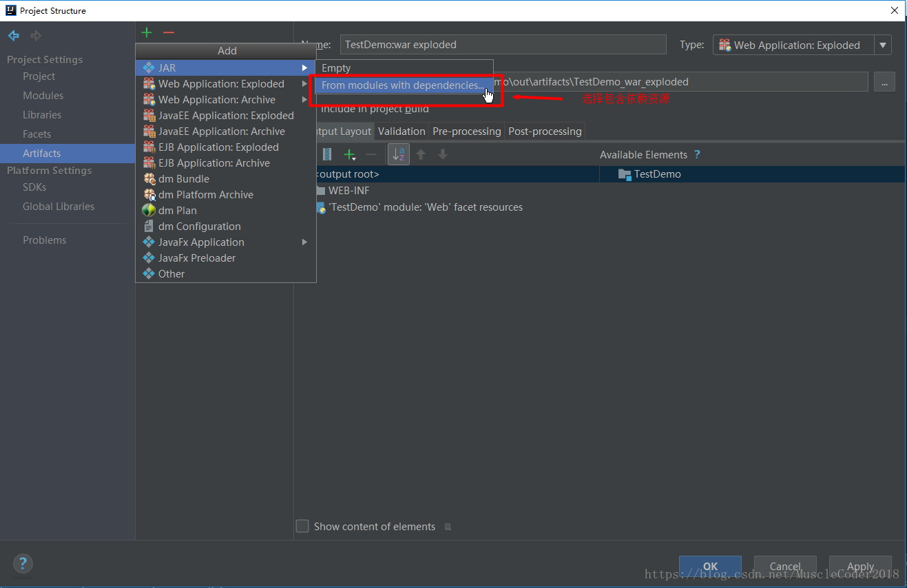Toggle the sort elements by name icon
This screenshot has height=588, width=907.
[398, 155]
